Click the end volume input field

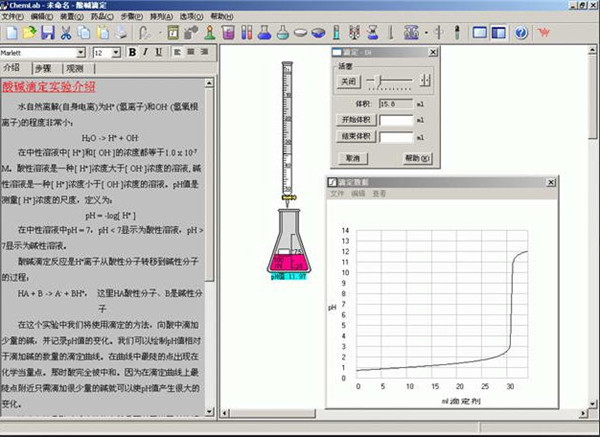(x=396, y=137)
